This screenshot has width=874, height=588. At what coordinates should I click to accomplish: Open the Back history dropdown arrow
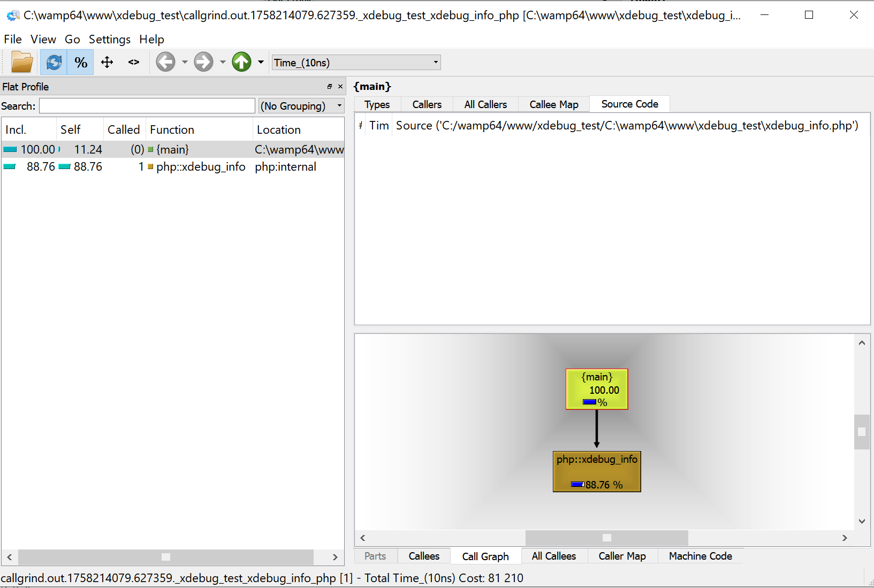pyautogui.click(x=185, y=62)
